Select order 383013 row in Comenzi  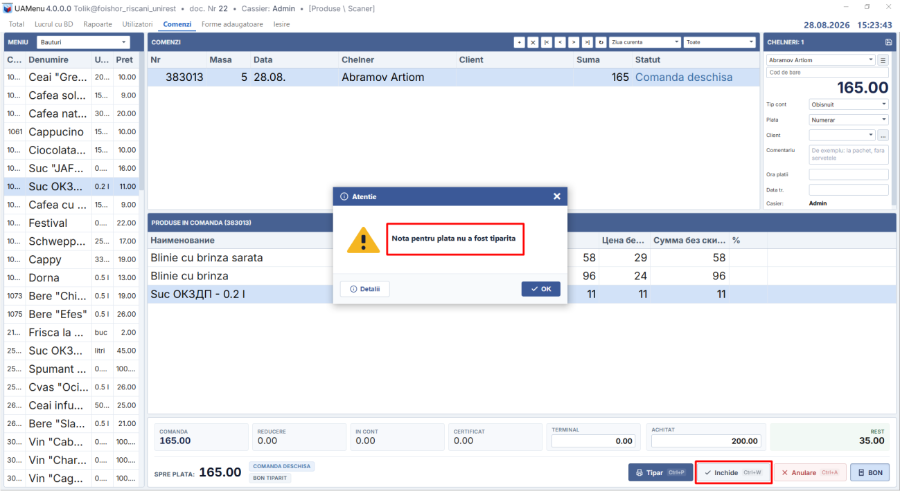point(453,78)
